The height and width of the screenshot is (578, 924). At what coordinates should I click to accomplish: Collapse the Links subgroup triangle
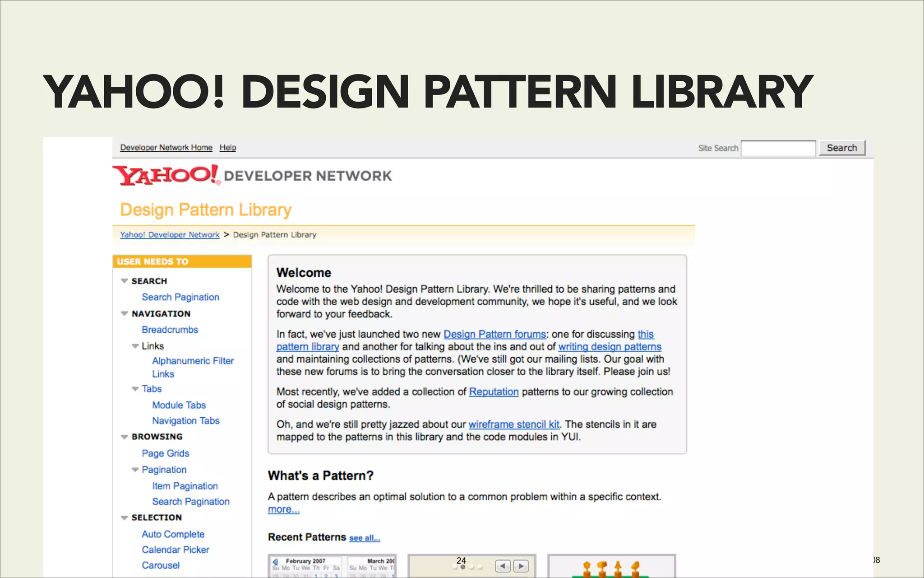(x=135, y=346)
